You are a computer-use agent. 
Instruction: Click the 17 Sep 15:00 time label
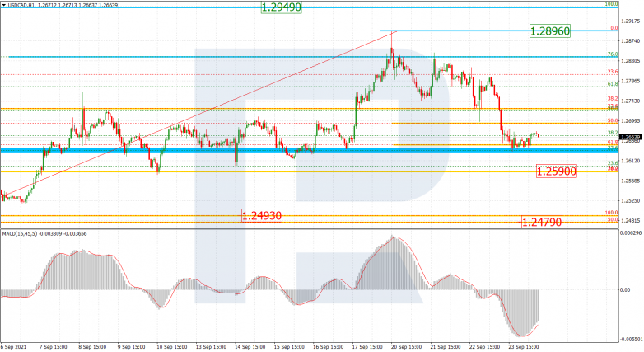coord(368,347)
